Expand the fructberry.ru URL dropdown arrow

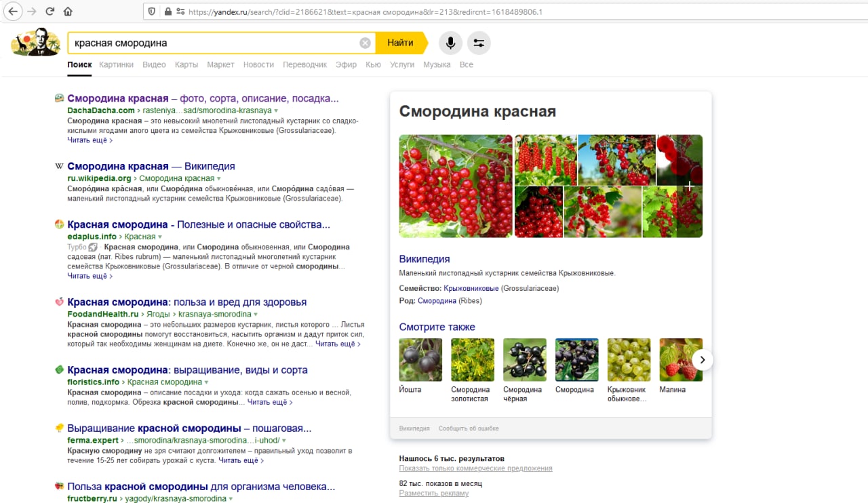coord(231,499)
